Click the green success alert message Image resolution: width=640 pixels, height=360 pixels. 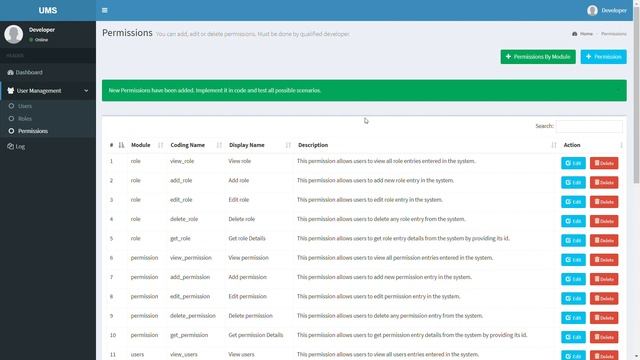click(x=364, y=91)
